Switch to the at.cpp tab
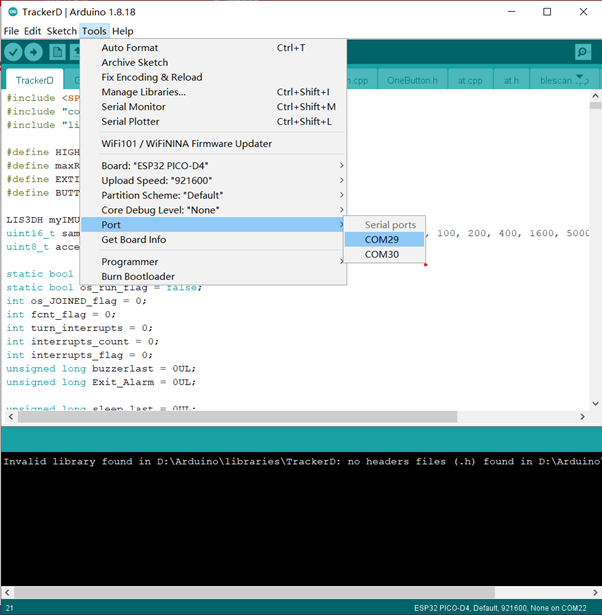The width and height of the screenshot is (602, 615). click(x=470, y=80)
